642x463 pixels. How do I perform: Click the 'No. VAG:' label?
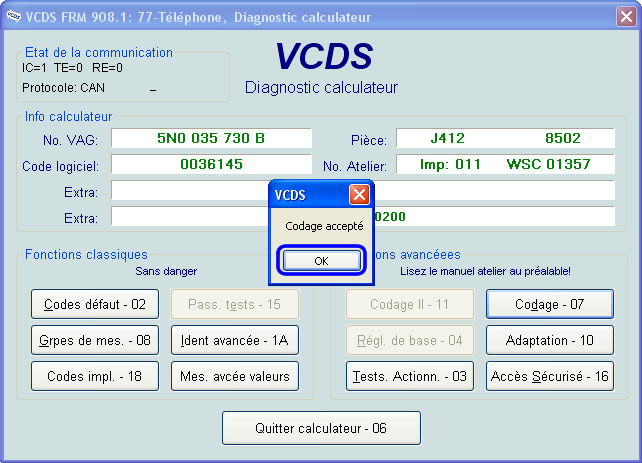pos(70,140)
